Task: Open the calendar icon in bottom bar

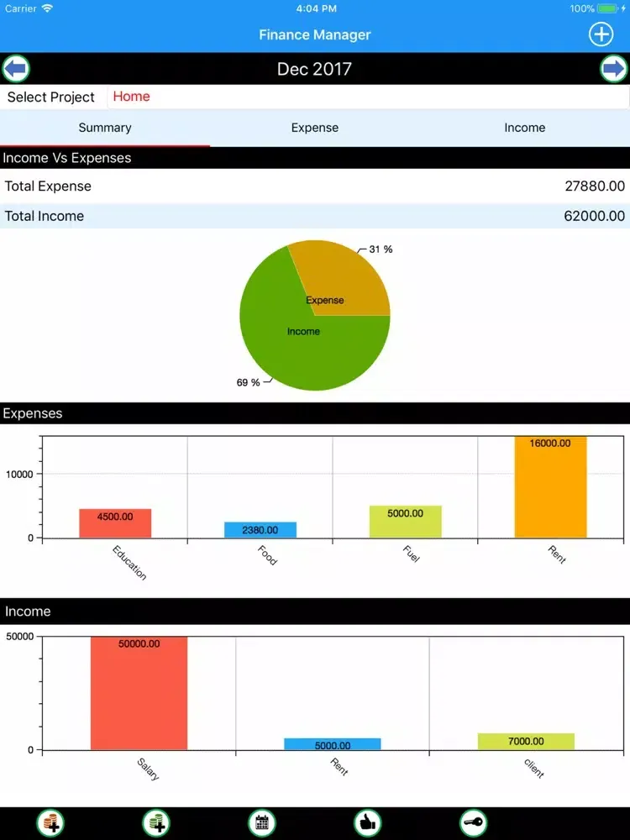Action: [262, 822]
